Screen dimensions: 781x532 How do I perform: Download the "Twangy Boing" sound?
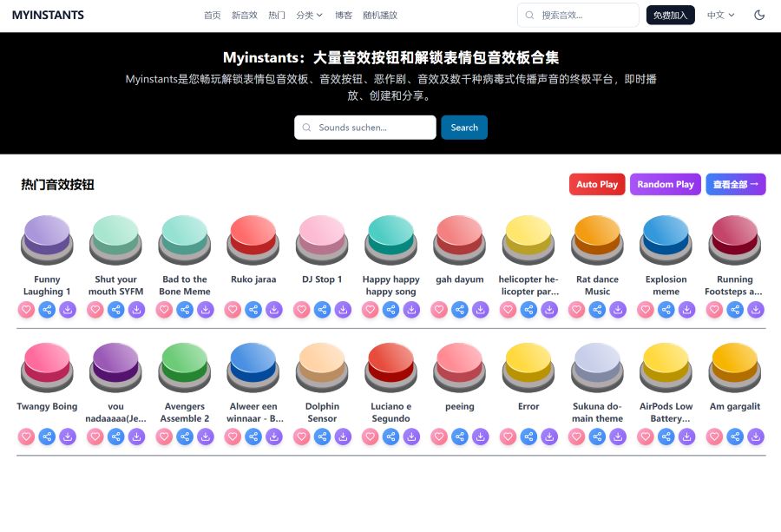point(68,437)
